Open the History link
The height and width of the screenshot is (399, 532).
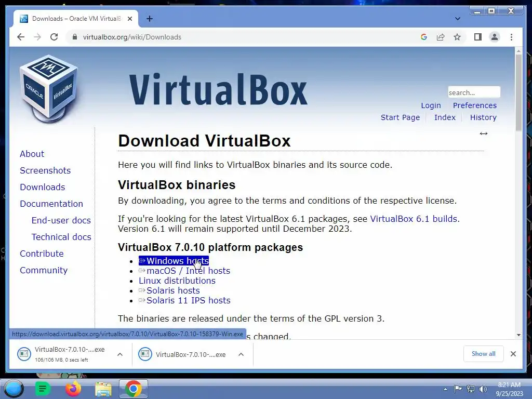click(x=483, y=117)
